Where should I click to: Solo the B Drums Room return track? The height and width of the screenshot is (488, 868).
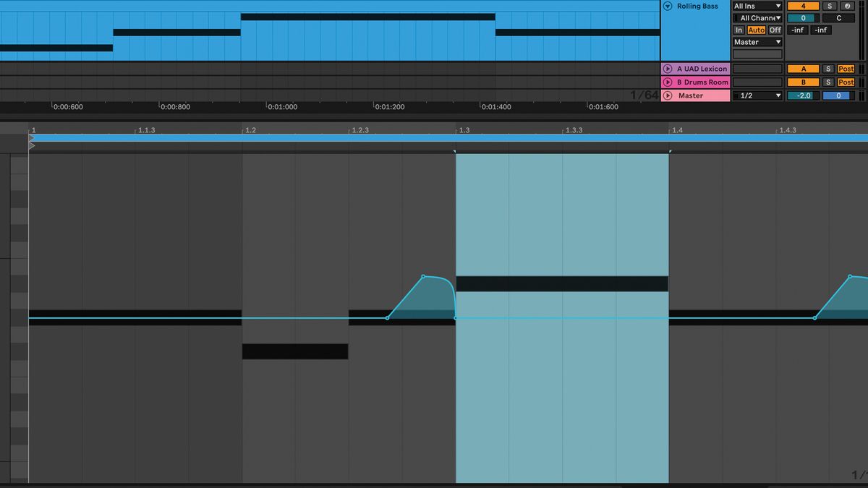click(x=829, y=82)
